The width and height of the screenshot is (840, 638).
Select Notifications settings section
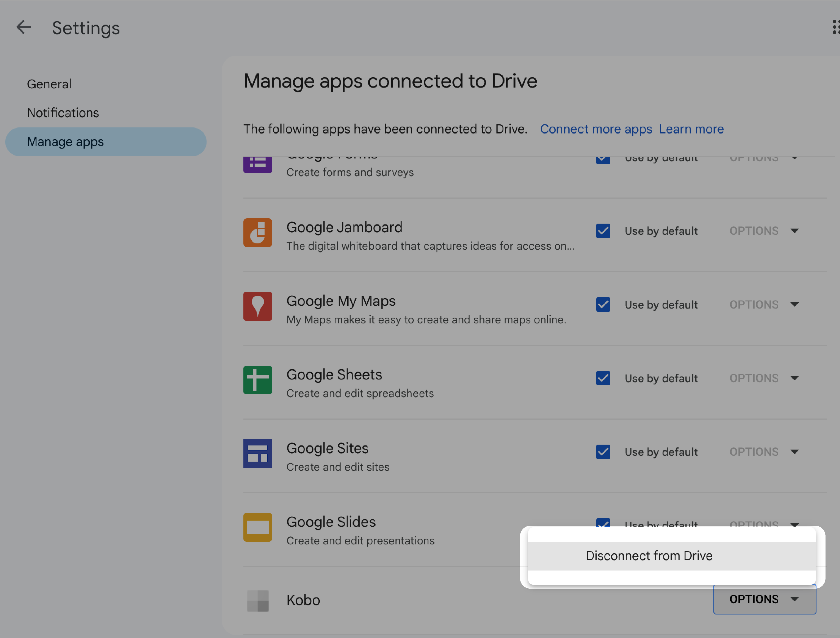[62, 113]
